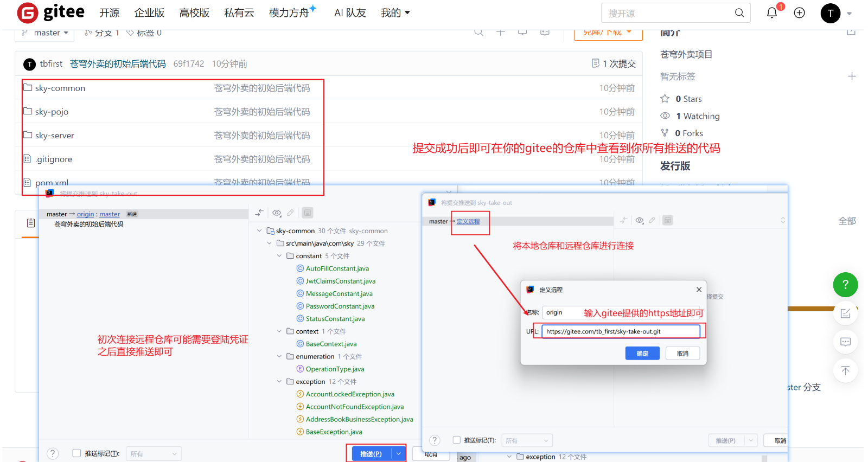The height and width of the screenshot is (462, 868).
Task: Click the group-by icon in left dialog toolbar
Action: (x=307, y=213)
